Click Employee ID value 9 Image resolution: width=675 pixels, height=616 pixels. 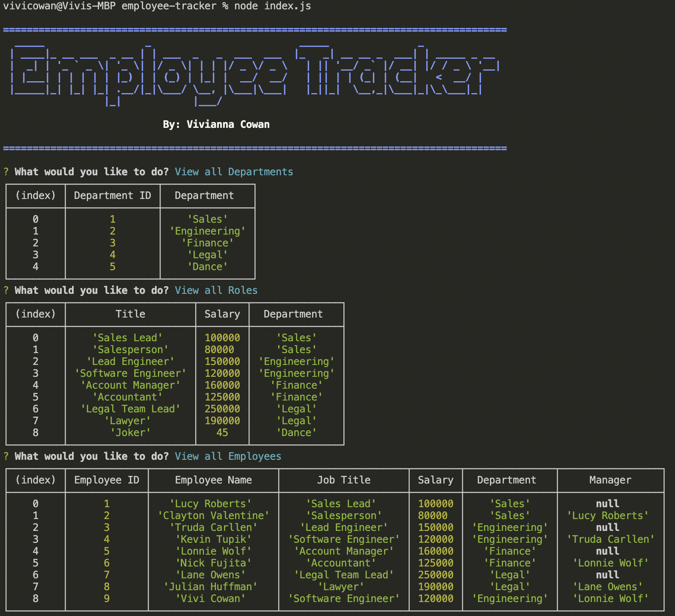107,599
